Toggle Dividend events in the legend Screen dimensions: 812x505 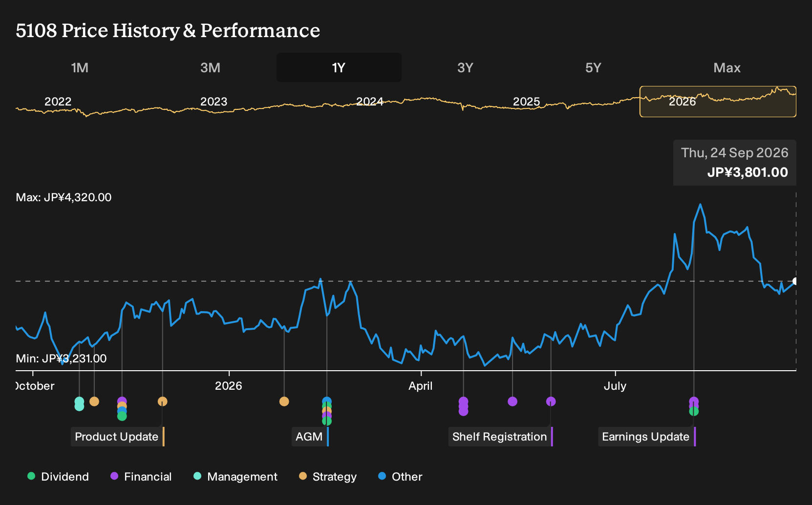(58, 477)
